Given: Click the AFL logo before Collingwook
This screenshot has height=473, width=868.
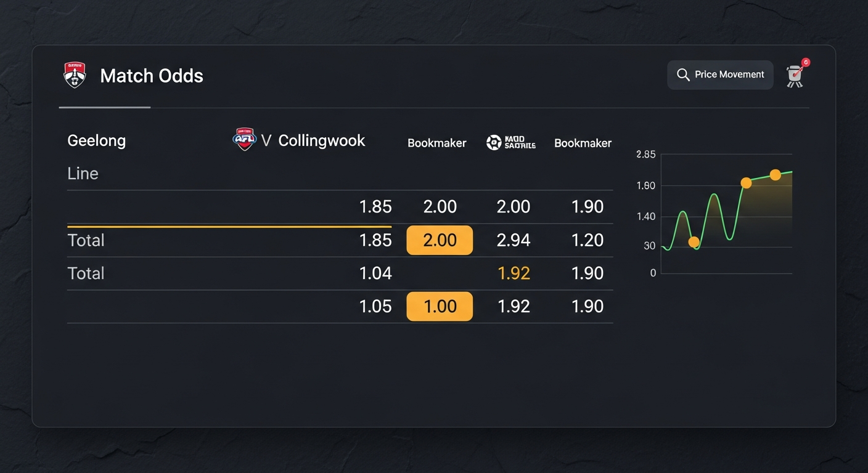Looking at the screenshot, I should coord(244,140).
